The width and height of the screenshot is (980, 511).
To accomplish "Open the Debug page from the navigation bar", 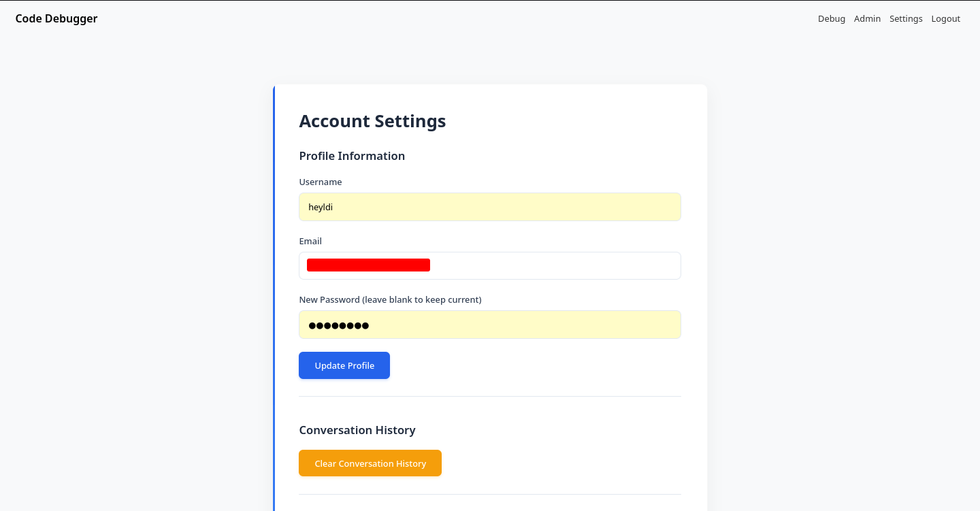I will [x=832, y=18].
